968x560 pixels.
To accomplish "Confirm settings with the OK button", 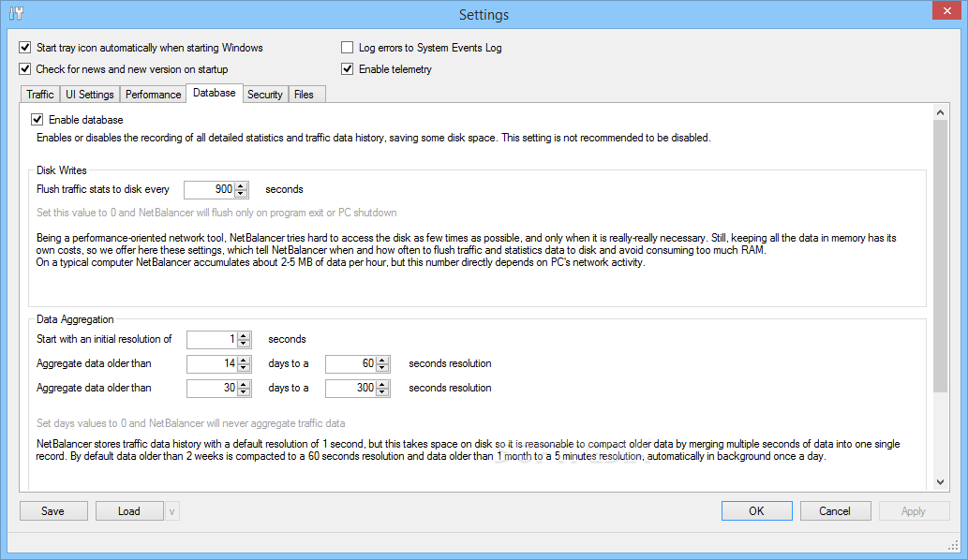I will [757, 511].
